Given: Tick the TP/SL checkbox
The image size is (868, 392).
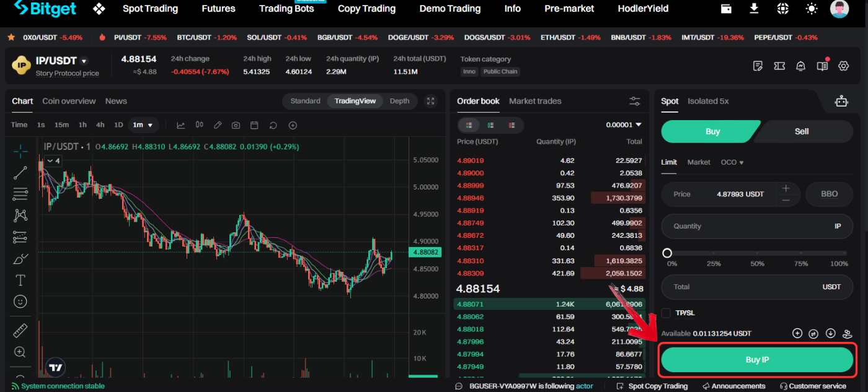Looking at the screenshot, I should pyautogui.click(x=666, y=313).
